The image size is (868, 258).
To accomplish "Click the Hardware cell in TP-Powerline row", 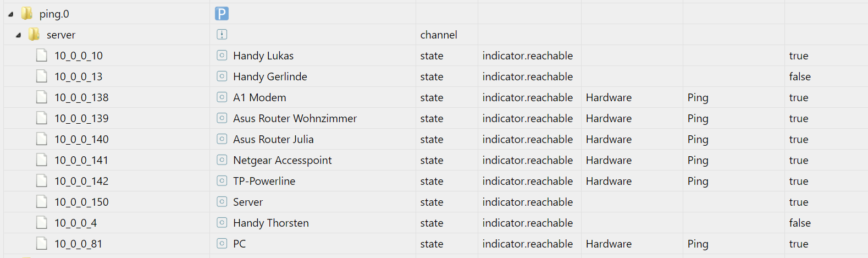I will [x=609, y=181].
